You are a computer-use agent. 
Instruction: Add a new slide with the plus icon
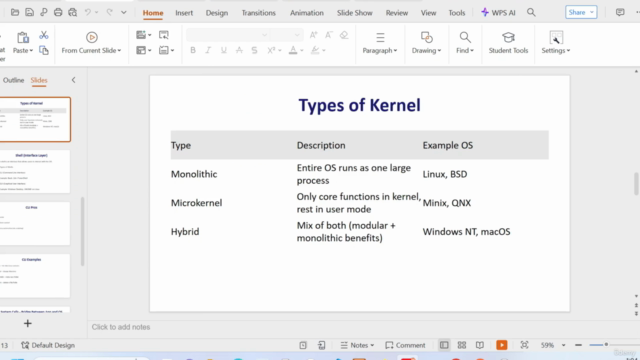coord(28,324)
